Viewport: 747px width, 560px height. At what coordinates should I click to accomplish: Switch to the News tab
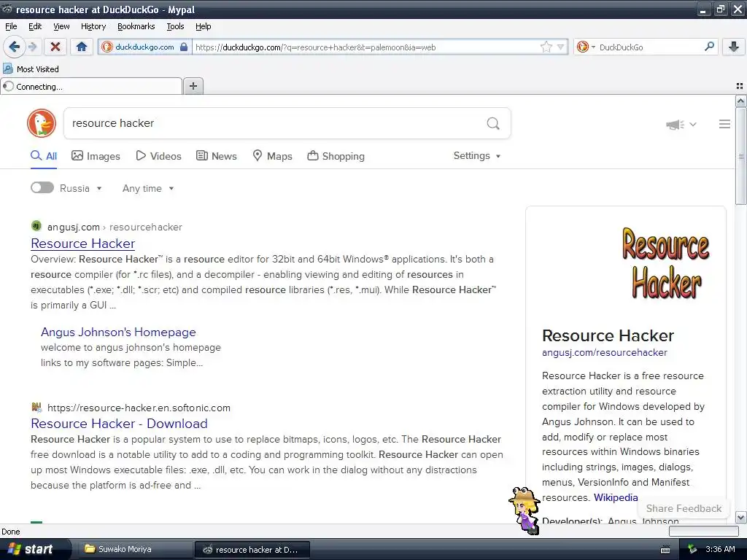(x=217, y=156)
